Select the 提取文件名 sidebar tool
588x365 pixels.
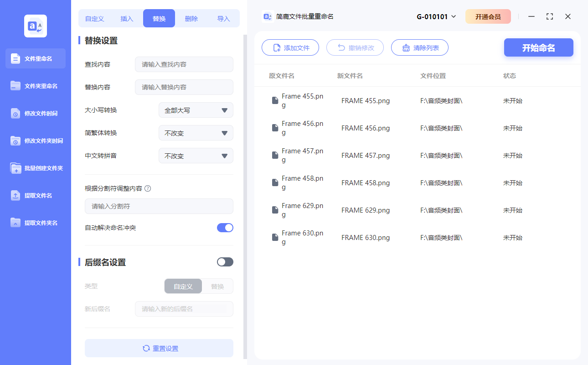pos(35,195)
